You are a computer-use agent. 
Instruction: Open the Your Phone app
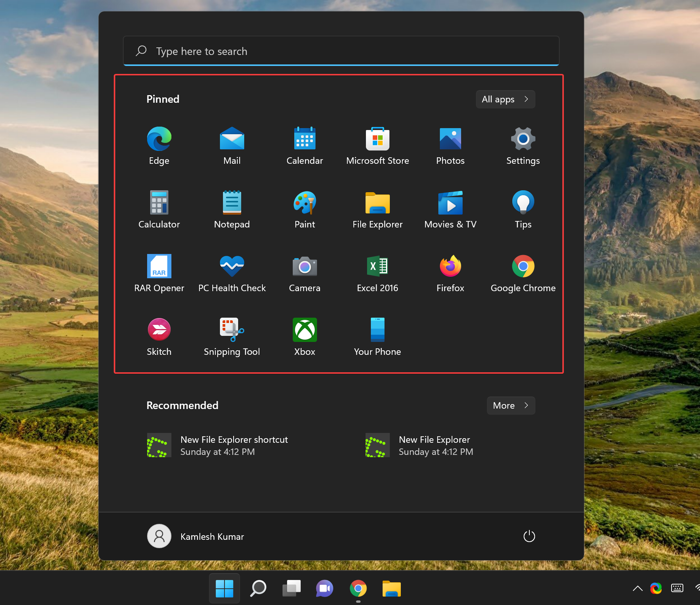[x=377, y=337]
